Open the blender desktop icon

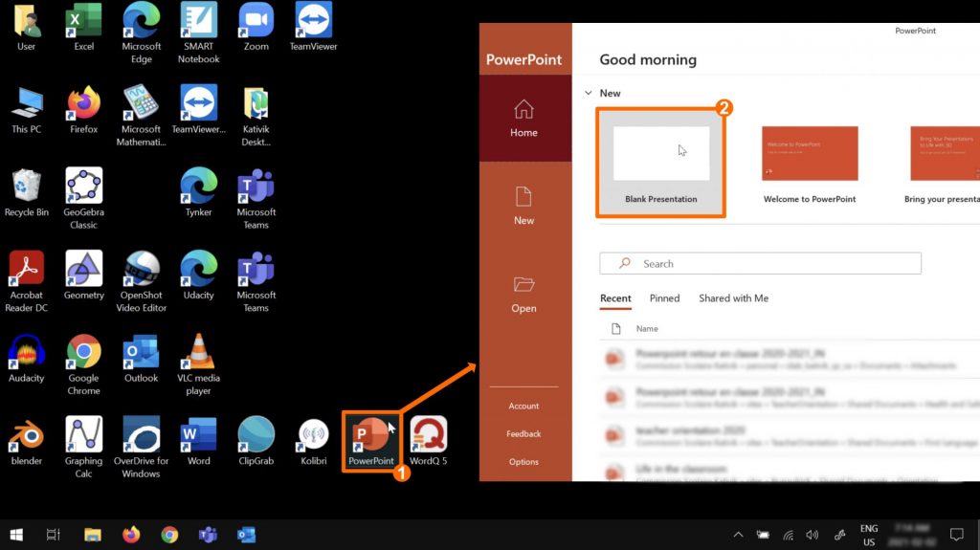point(27,438)
